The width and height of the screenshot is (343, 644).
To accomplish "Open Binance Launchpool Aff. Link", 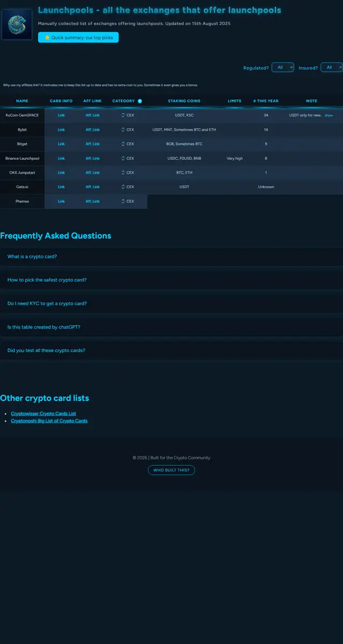I will (93, 158).
